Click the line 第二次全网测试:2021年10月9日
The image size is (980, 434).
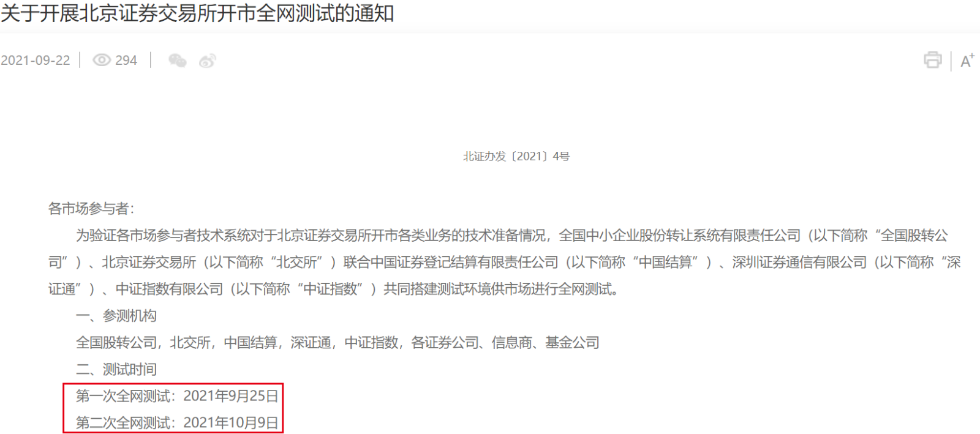point(177,423)
